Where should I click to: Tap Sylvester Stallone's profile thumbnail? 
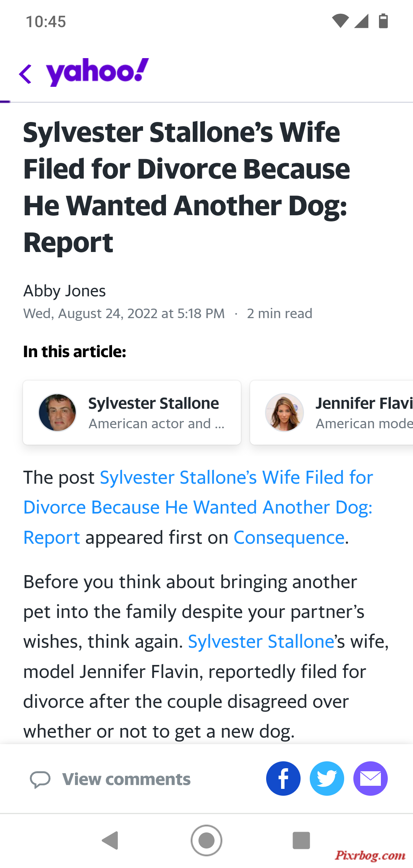[x=57, y=413]
